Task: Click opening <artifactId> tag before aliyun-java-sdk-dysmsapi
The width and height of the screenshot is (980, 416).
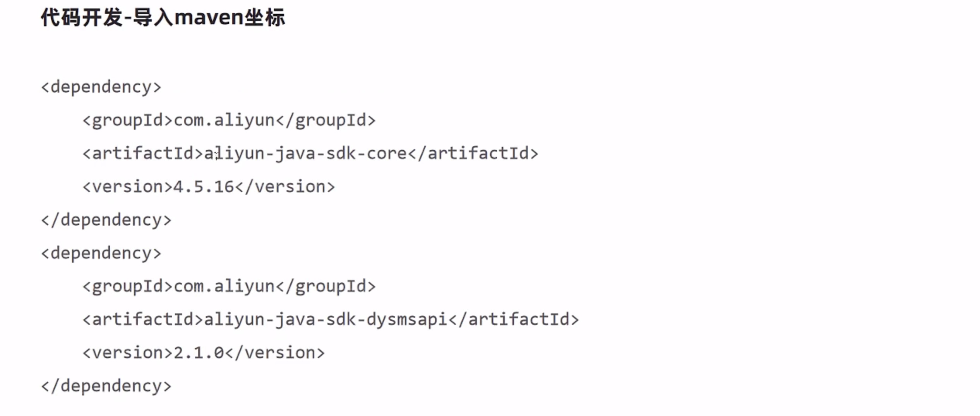Action: (143, 320)
